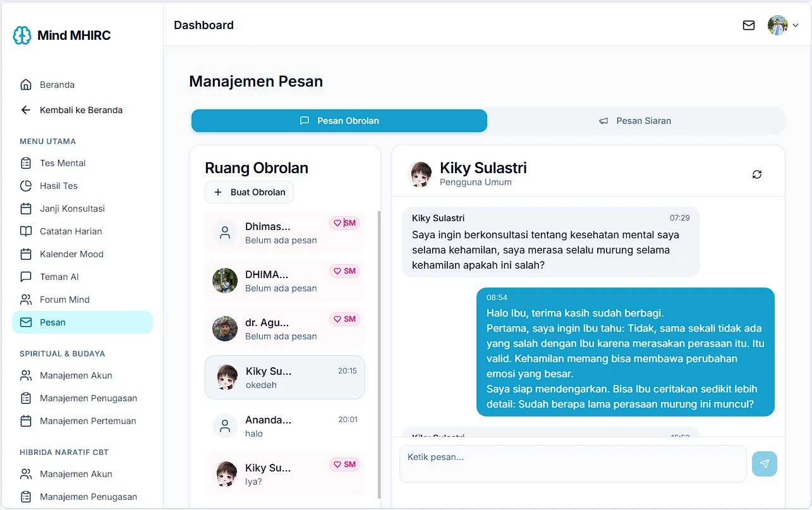Click the dr. Agu profile photo thumbnail
The height and width of the screenshot is (510, 812).
(x=225, y=329)
